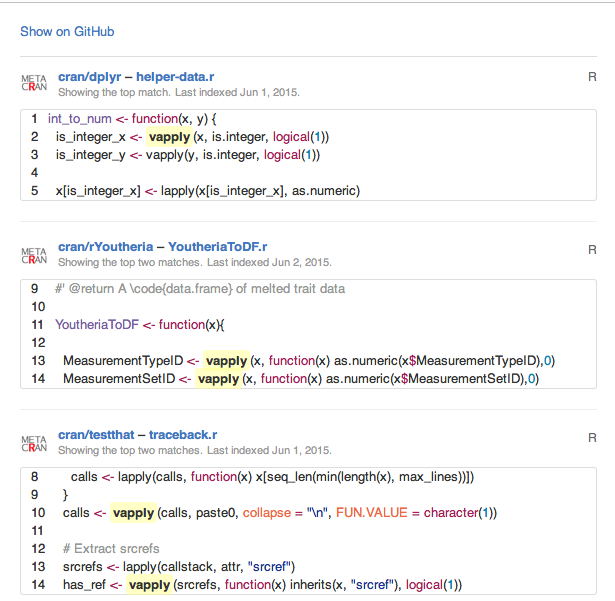The width and height of the screenshot is (615, 601).
Task: Click highlighted vapply on the MeasurementTypeID line
Action: pos(226,361)
